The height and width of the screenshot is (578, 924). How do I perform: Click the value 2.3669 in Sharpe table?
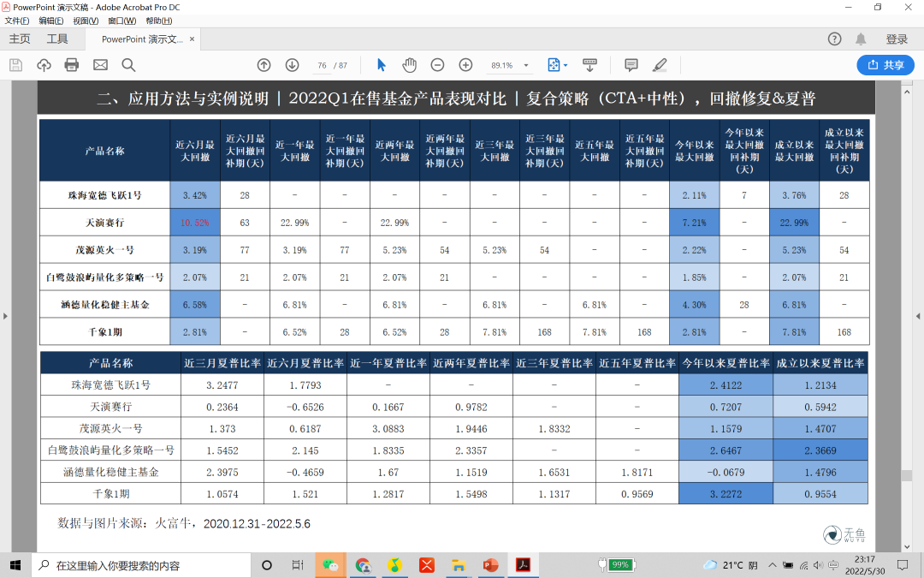pos(820,450)
